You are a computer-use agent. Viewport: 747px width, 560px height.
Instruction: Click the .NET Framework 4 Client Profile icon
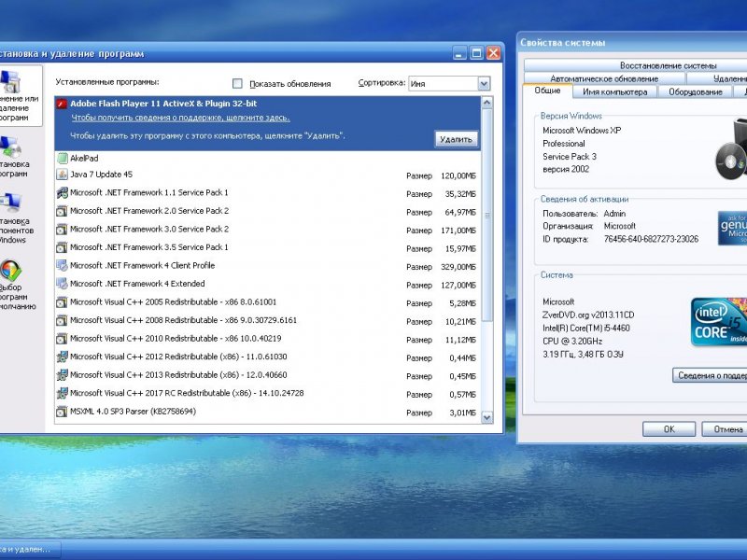click(62, 265)
